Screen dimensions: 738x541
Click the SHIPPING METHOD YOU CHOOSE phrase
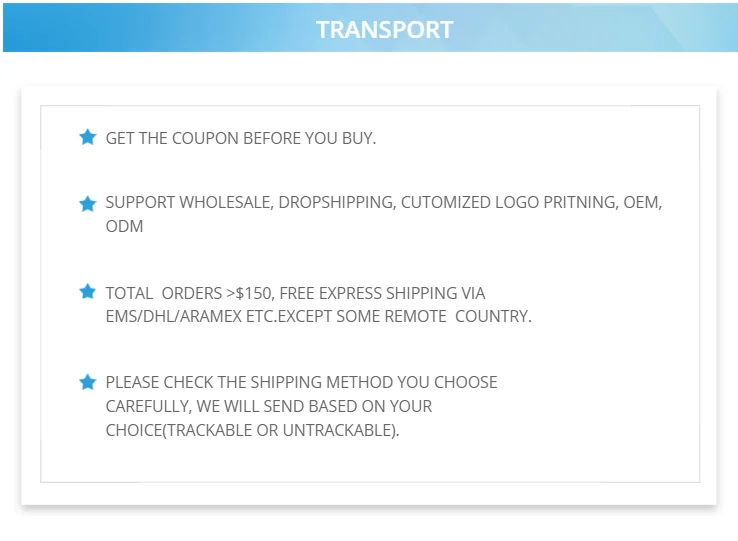[x=374, y=382]
